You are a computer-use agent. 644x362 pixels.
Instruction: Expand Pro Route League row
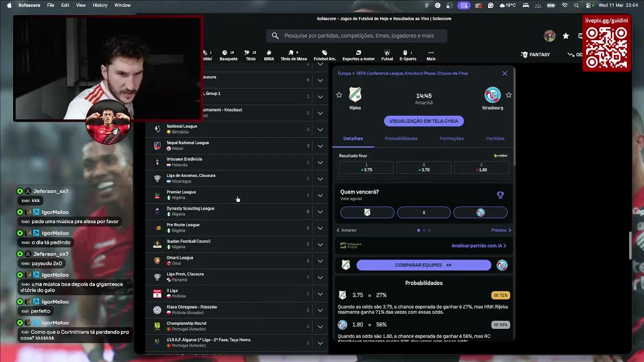(320, 228)
